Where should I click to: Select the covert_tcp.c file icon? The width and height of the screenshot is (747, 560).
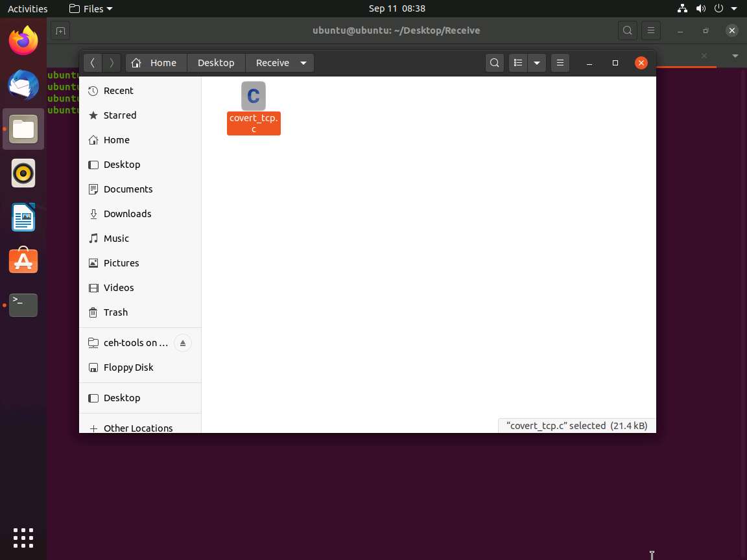pos(254,96)
